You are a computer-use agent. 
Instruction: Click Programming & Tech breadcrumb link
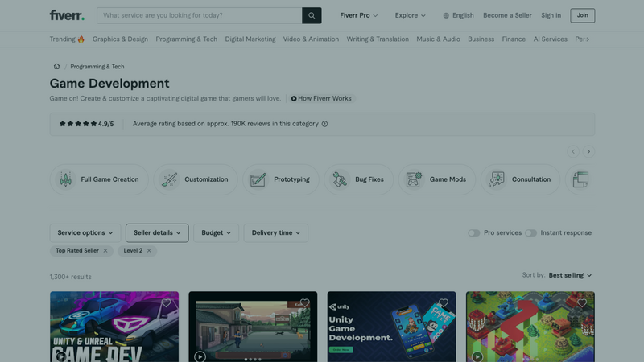point(97,67)
